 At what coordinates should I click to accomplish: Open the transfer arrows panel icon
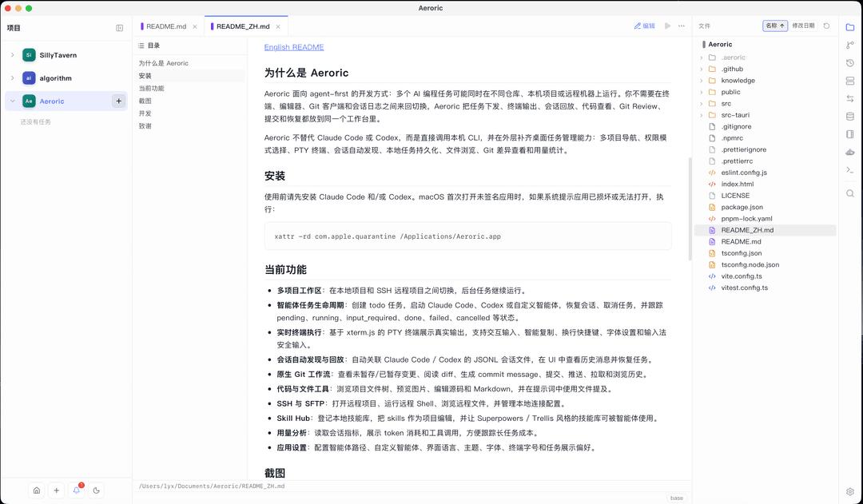coord(849,98)
